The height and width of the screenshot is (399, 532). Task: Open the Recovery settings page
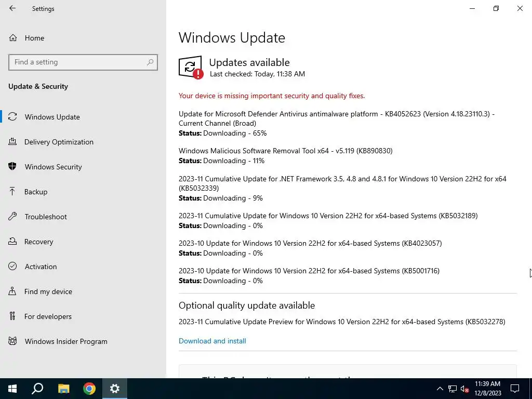click(x=38, y=242)
